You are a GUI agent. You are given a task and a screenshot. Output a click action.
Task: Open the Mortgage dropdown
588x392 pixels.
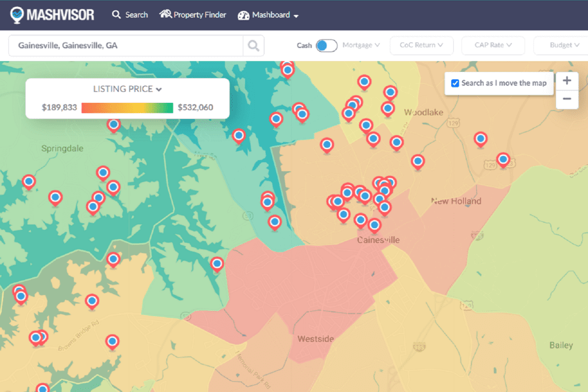point(361,45)
